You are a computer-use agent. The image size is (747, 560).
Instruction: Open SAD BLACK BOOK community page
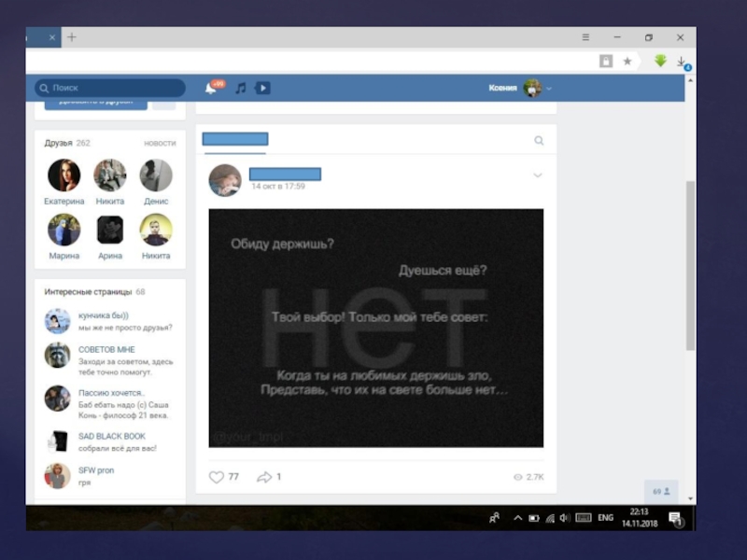pyautogui.click(x=112, y=436)
